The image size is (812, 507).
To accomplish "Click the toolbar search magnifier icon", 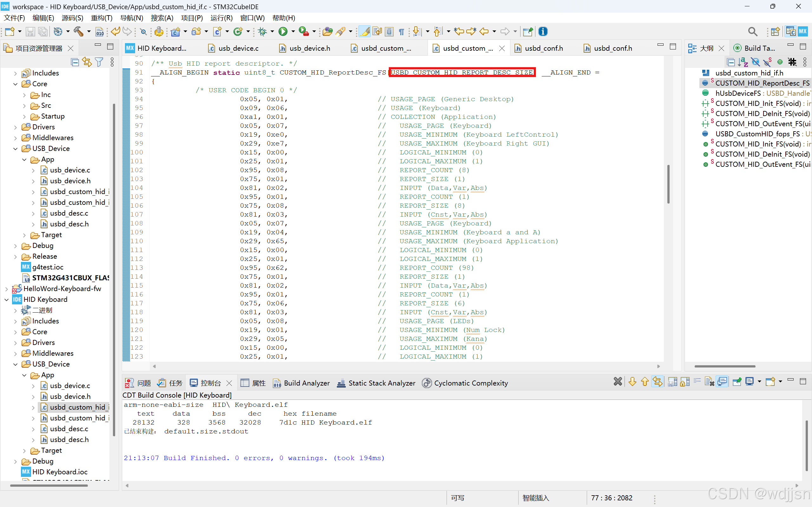I will (752, 31).
